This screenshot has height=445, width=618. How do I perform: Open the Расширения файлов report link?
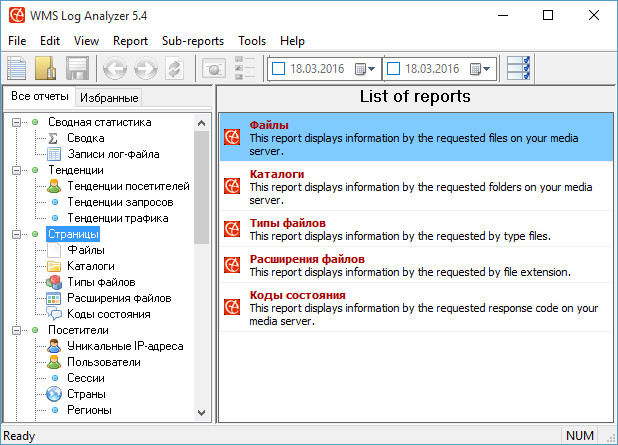(306, 259)
